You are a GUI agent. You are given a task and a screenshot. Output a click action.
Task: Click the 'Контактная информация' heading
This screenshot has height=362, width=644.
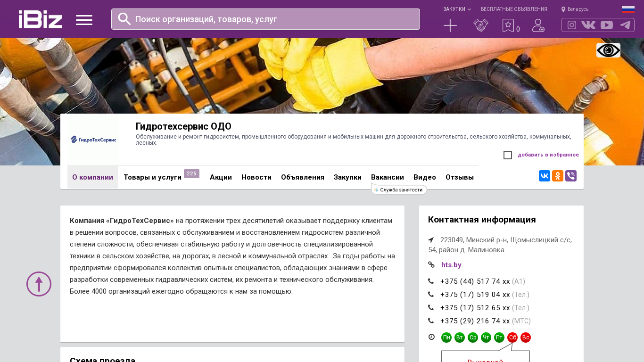482,220
